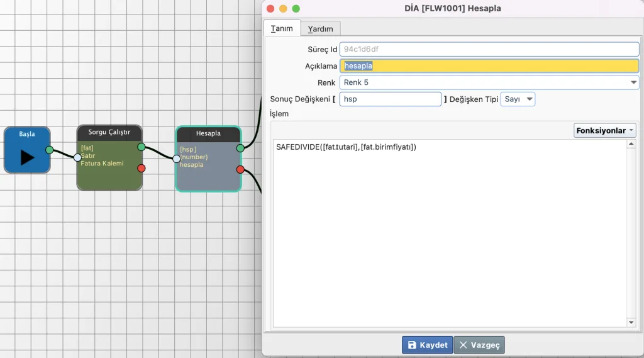Switch to the Tanım tab
The height and width of the screenshot is (358, 644).
(x=282, y=28)
